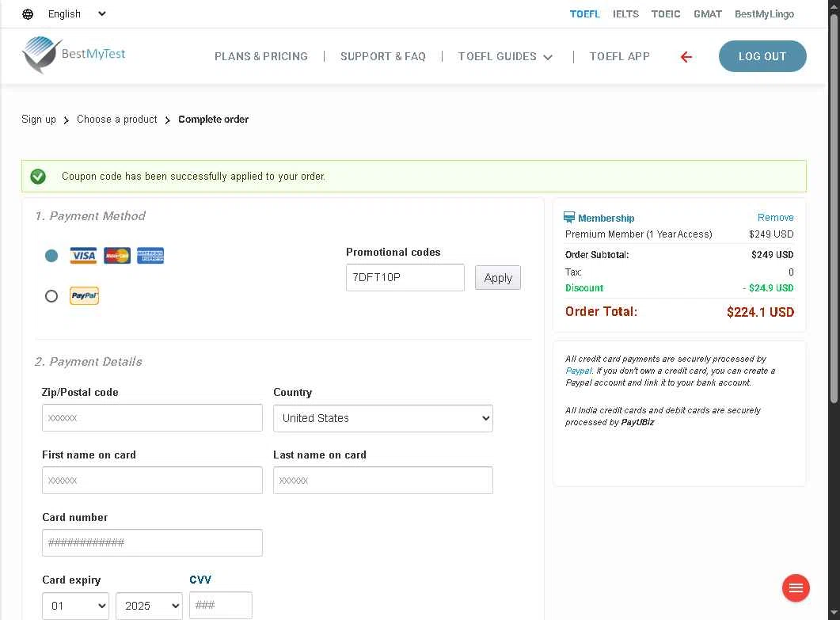Focus the Zip/Postal code field
This screenshot has width=840, height=620.
tap(152, 417)
